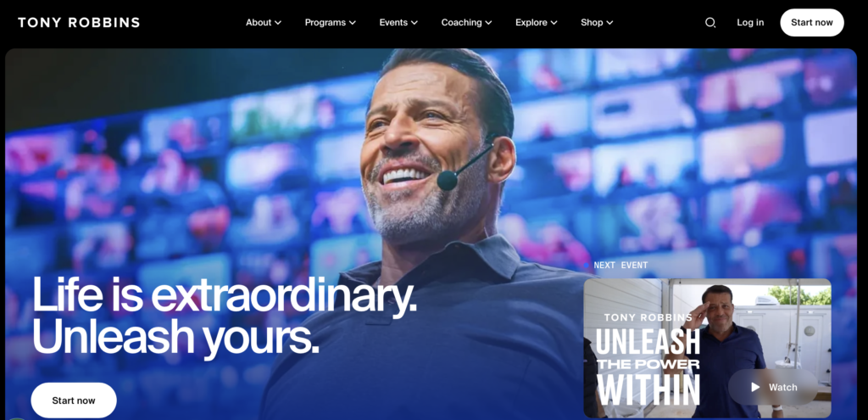
Task: Click the Life is extraordinary headline
Action: click(224, 316)
